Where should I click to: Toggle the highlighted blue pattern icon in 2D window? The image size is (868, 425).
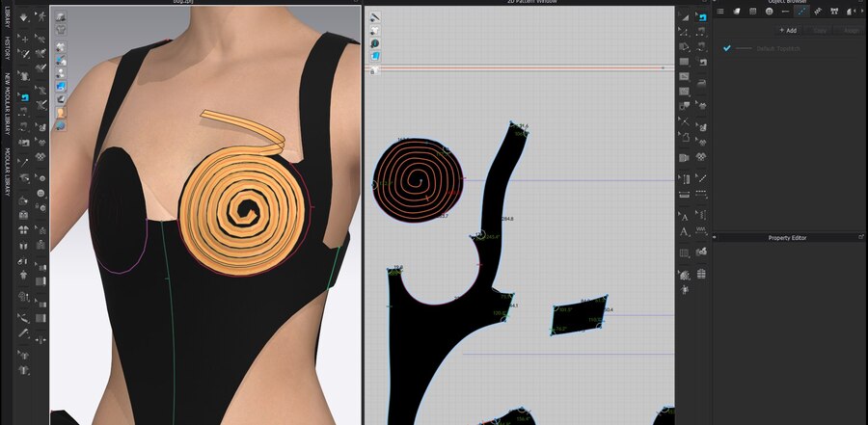375,56
